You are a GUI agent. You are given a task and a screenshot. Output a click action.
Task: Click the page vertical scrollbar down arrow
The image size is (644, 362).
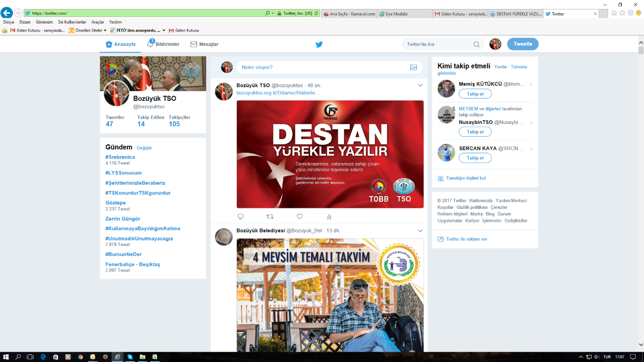tap(641, 345)
